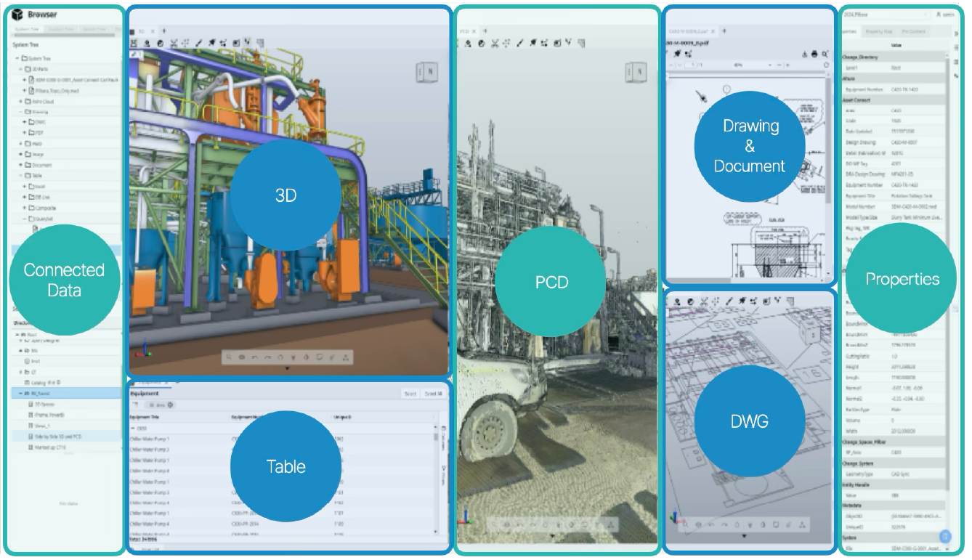Viewport: 972px width, 560px height.
Task: Click the view cube in the 3D viewer
Action: coord(427,73)
